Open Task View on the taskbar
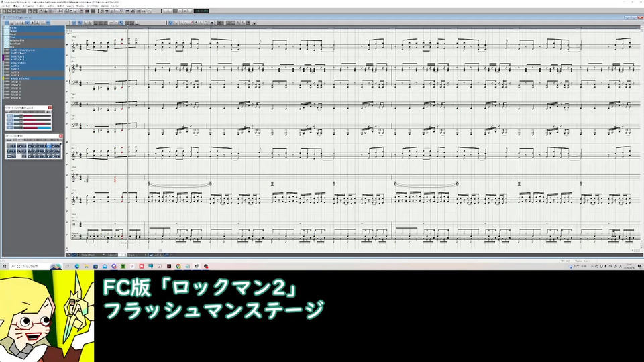This screenshot has width=644, height=362. (x=67, y=266)
